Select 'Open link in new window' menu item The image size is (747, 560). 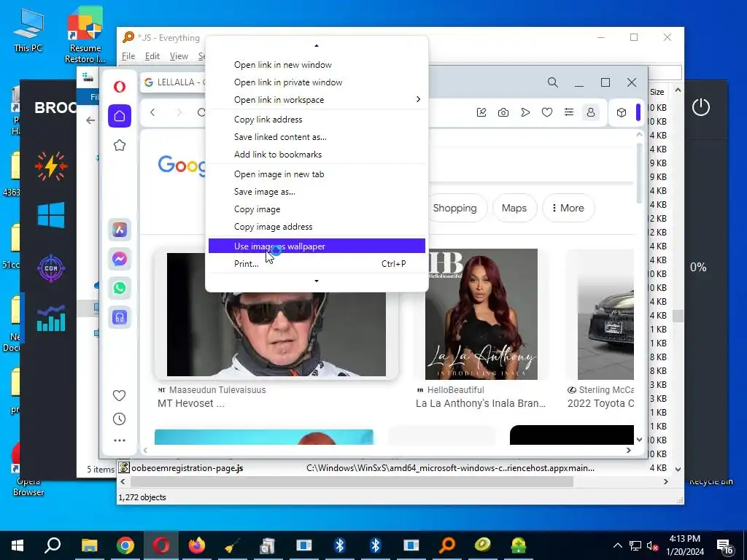[x=317, y=65]
